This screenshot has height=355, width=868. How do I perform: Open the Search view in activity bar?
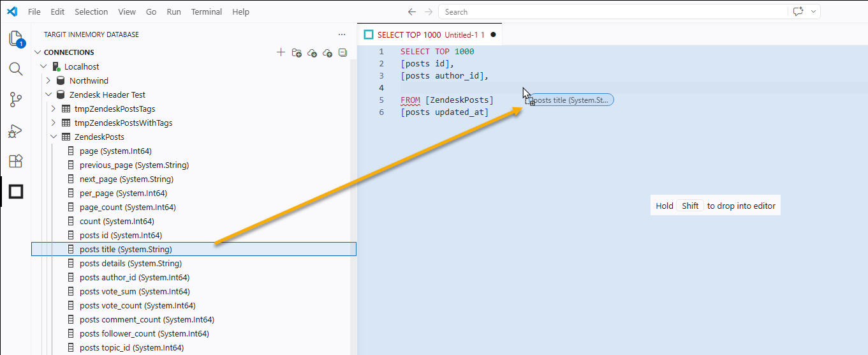coord(16,69)
